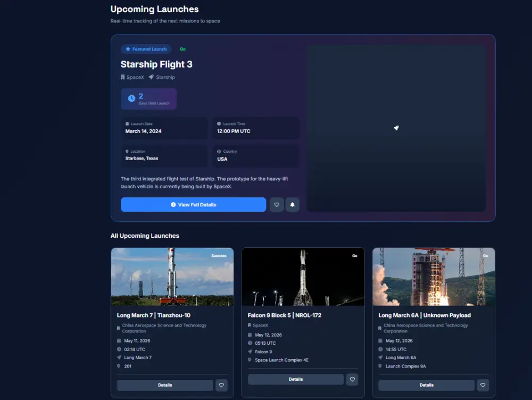Open Details for Long March 7 Tianzhou-10
The width and height of the screenshot is (532, 400).
click(165, 385)
